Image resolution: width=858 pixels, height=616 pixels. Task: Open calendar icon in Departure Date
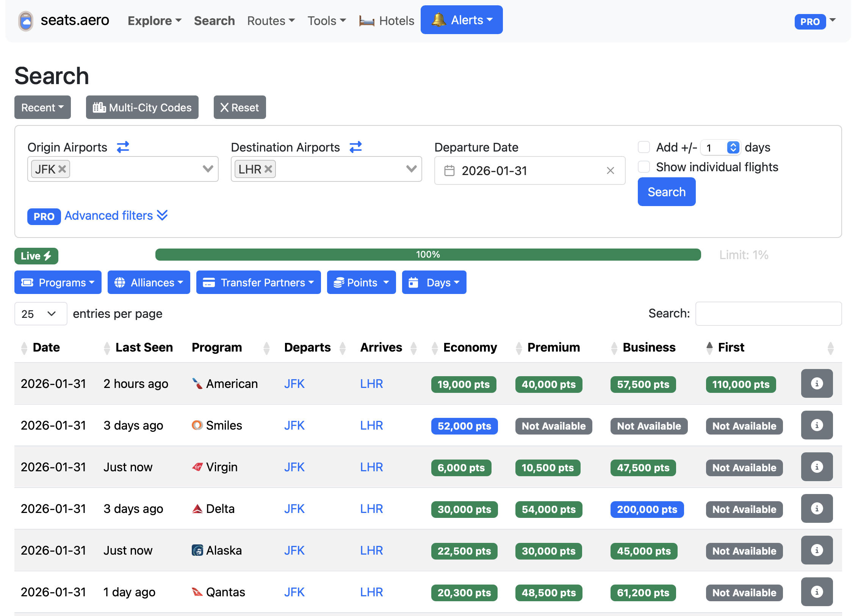[x=449, y=170]
